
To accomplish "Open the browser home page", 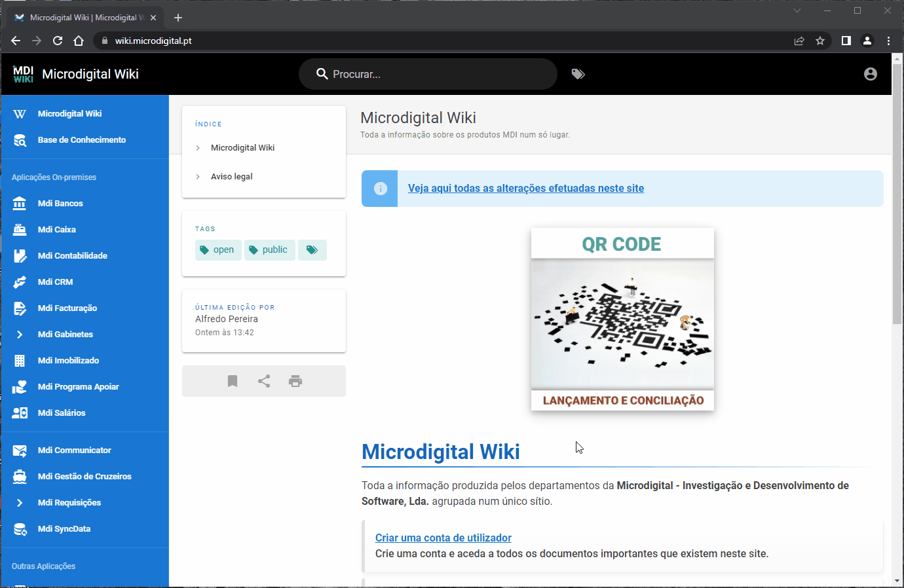I will [79, 41].
